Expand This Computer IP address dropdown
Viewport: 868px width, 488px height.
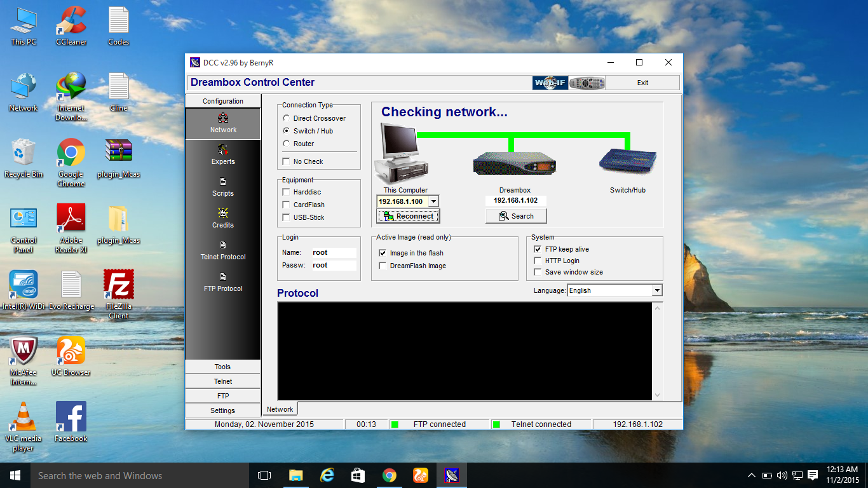(433, 201)
